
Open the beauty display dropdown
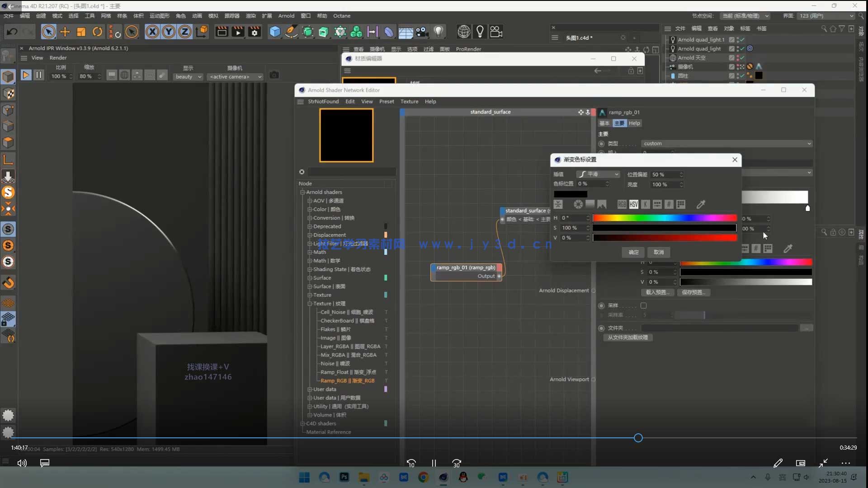pyautogui.click(x=188, y=77)
